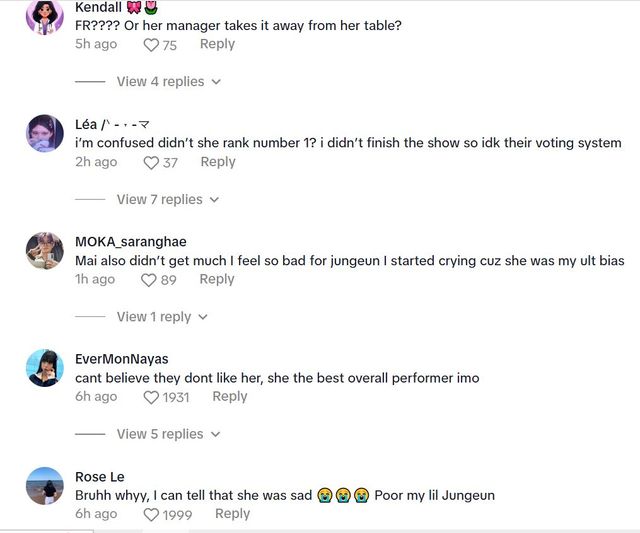Reply to MOKA_saranghae's comment
Viewport: 640px width, 533px height.
[x=216, y=279]
